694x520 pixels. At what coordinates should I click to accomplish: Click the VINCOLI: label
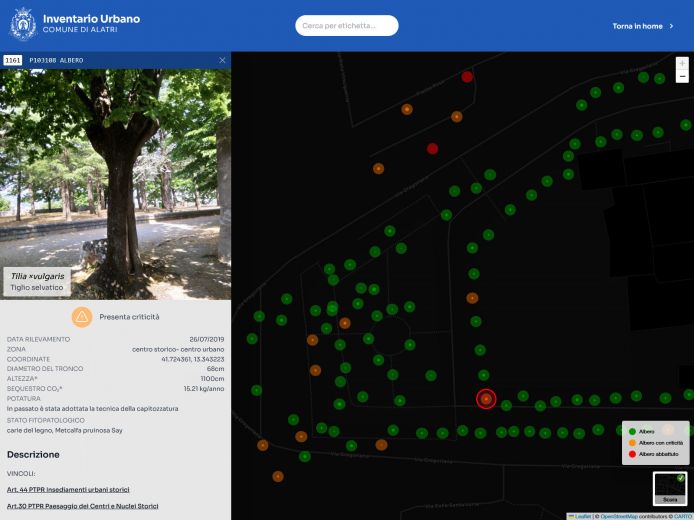(x=21, y=474)
